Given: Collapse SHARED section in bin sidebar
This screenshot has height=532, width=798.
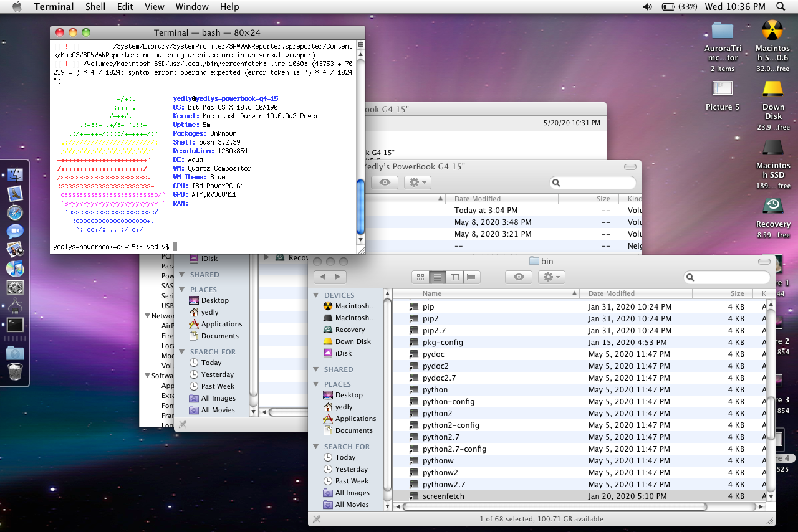Looking at the screenshot, I should click(316, 369).
